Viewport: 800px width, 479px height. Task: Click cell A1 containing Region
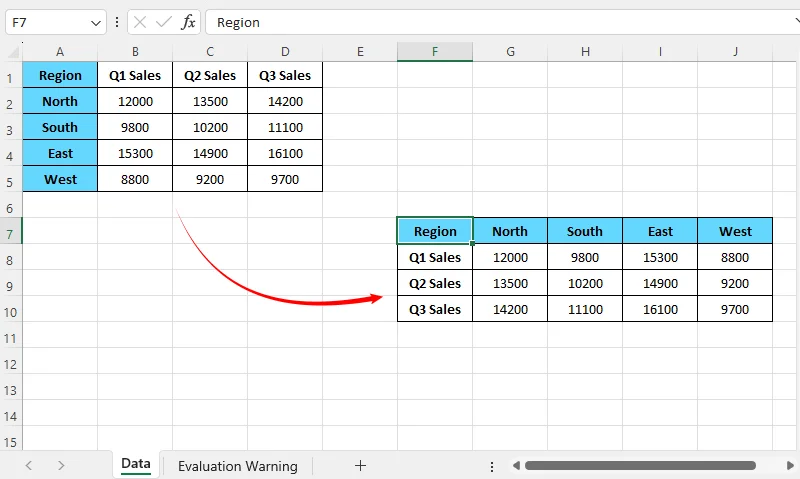click(x=60, y=75)
